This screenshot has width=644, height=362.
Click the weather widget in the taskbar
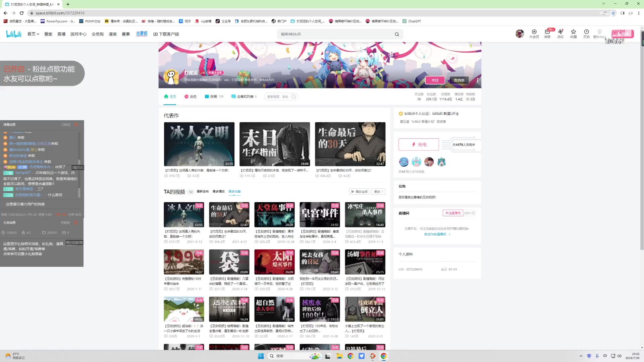pos(15,356)
